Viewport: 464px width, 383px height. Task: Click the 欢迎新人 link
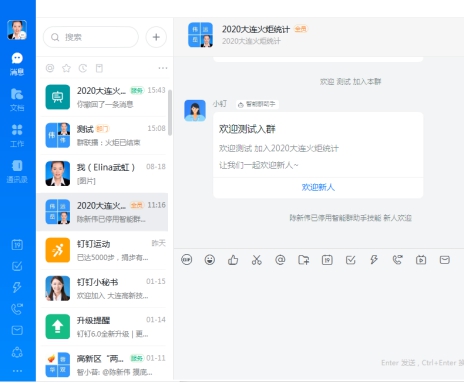(318, 187)
